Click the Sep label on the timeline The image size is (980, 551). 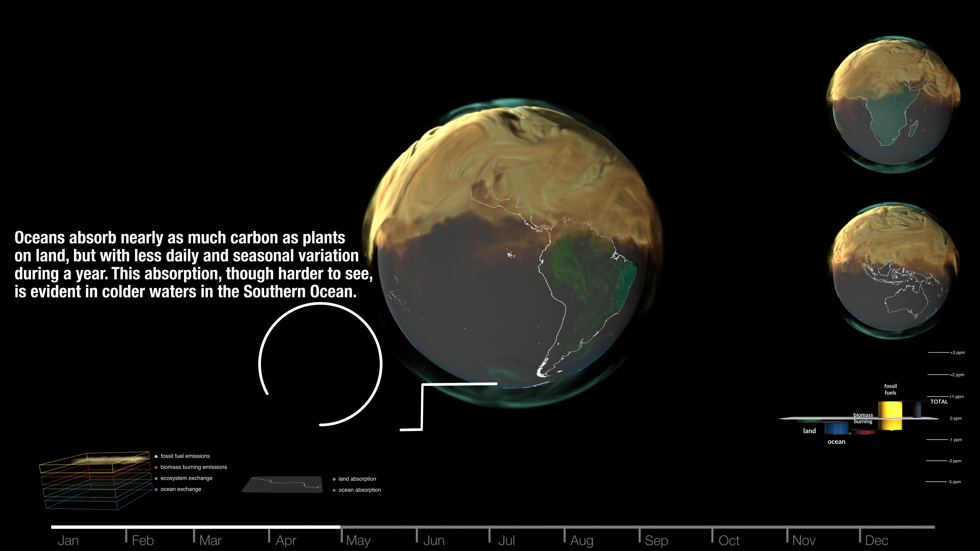(656, 541)
